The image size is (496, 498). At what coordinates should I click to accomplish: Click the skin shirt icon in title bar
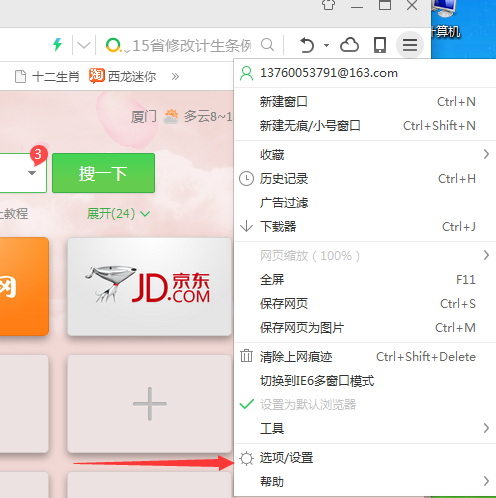328,5
